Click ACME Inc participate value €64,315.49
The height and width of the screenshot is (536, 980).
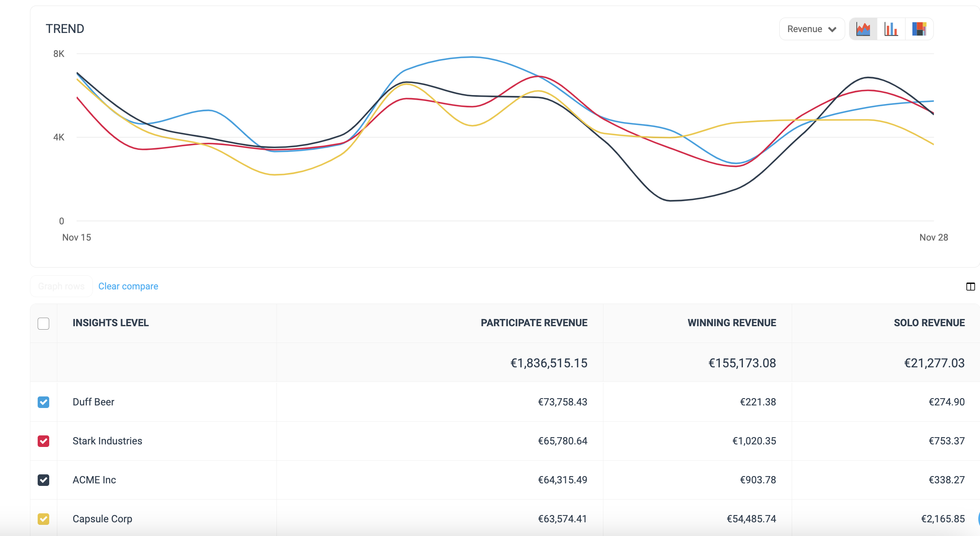pyautogui.click(x=562, y=480)
